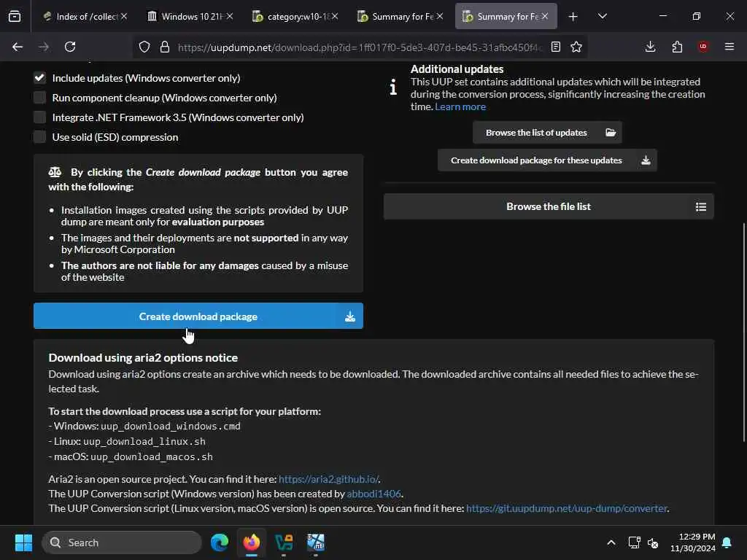Click the uup_download_linux.sh text
Screen dimensions: 747x560
tap(144, 441)
